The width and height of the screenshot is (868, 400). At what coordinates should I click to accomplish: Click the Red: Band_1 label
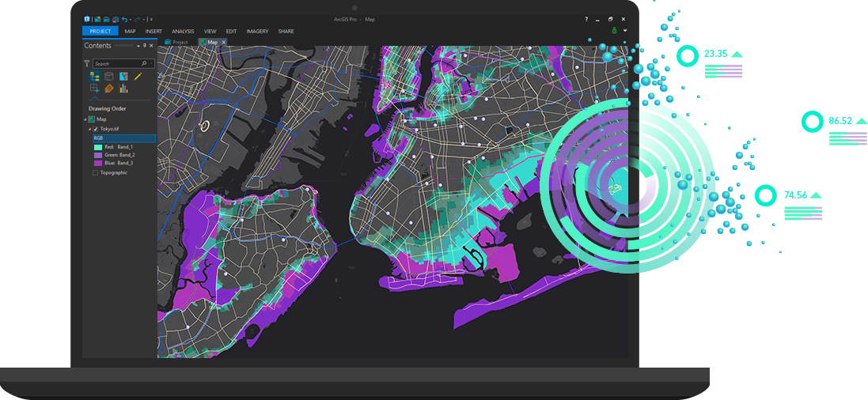(119, 147)
